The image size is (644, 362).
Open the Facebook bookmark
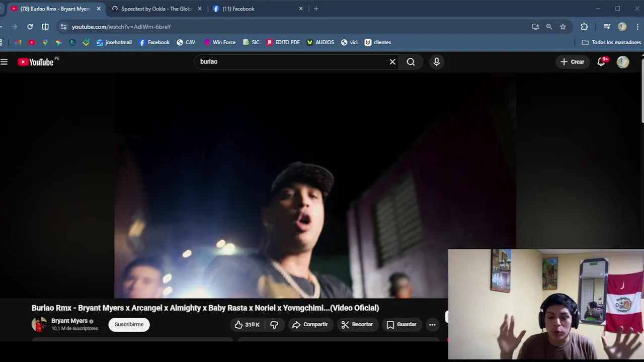coord(154,42)
